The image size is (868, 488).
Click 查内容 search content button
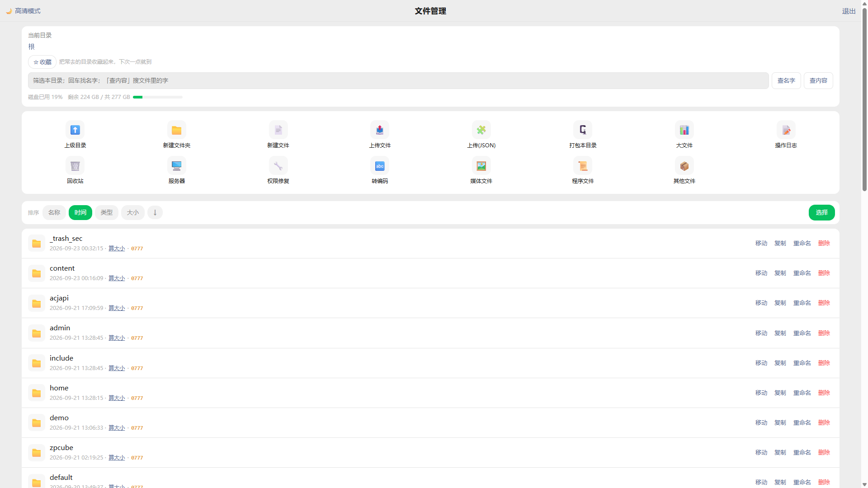818,80
